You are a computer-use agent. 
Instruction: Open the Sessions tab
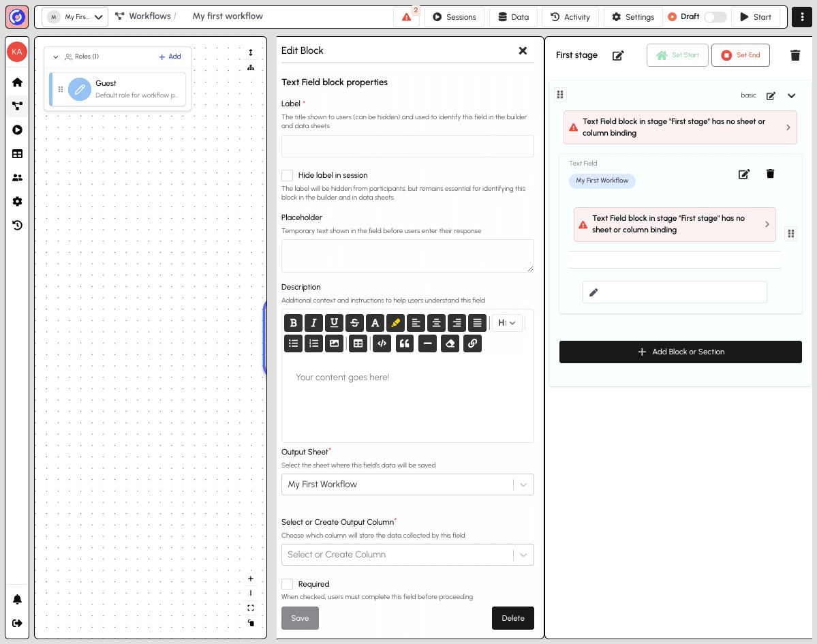[x=454, y=17]
